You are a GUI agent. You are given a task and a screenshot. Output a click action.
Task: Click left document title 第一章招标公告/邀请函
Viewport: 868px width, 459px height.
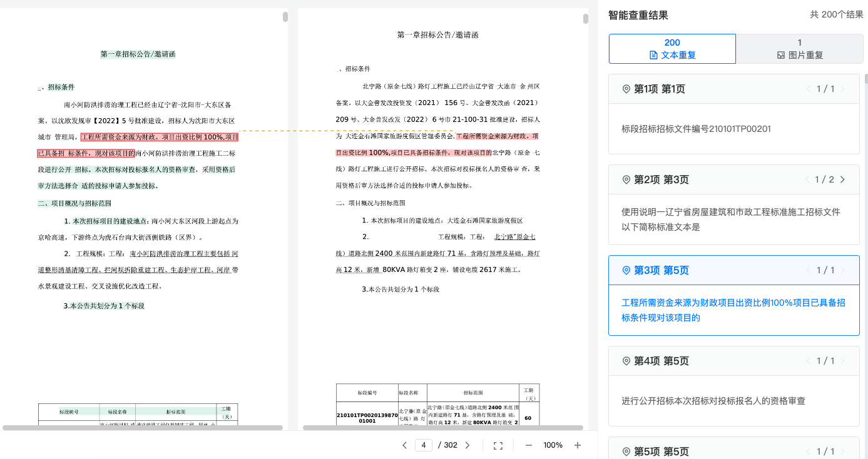click(x=138, y=54)
